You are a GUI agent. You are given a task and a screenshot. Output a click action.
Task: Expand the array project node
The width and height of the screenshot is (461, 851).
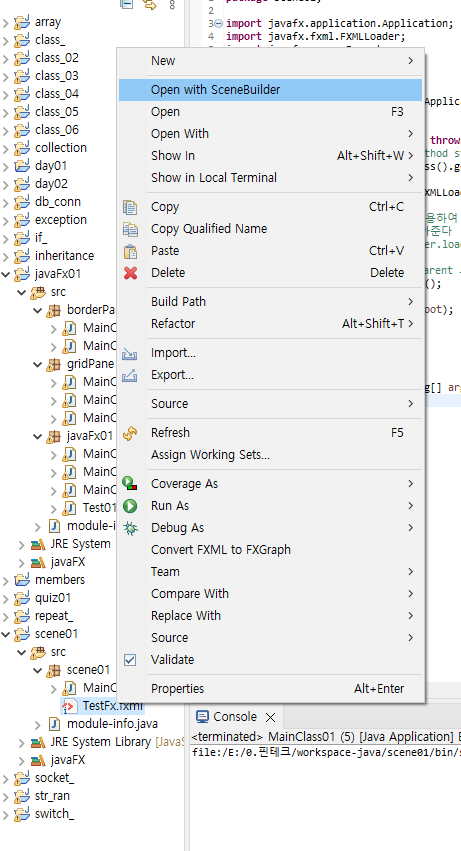[6, 22]
